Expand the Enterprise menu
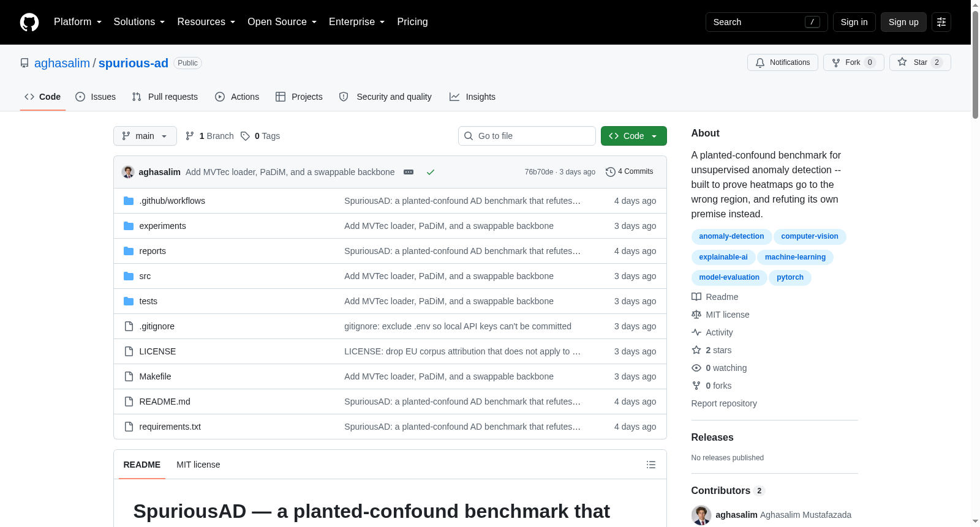 (356, 22)
